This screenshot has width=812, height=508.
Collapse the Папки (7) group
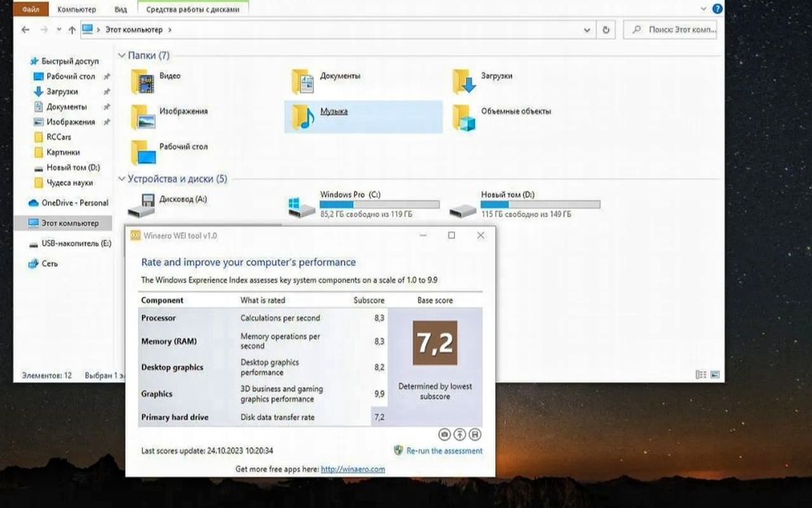(x=122, y=55)
